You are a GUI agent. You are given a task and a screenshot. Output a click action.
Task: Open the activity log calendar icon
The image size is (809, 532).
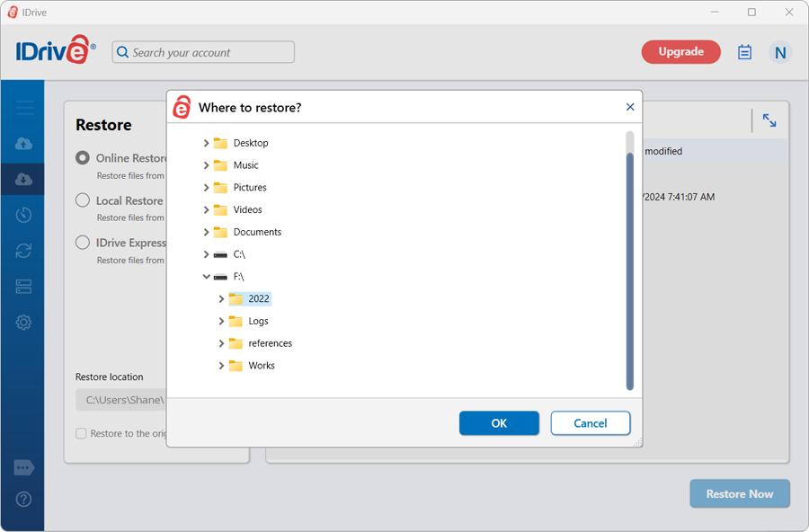[744, 52]
